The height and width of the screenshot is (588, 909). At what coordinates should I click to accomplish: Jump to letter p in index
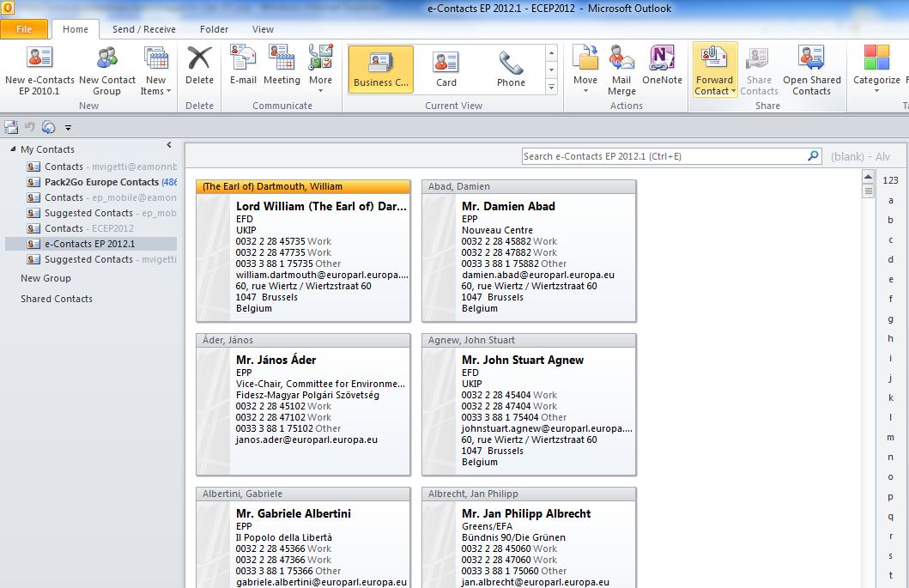(890, 496)
